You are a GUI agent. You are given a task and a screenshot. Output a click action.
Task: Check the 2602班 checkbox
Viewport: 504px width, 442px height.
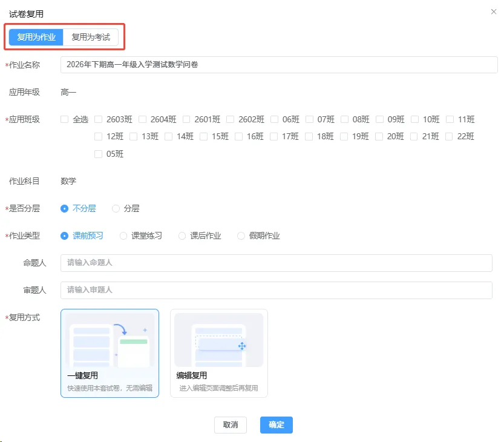pos(230,119)
